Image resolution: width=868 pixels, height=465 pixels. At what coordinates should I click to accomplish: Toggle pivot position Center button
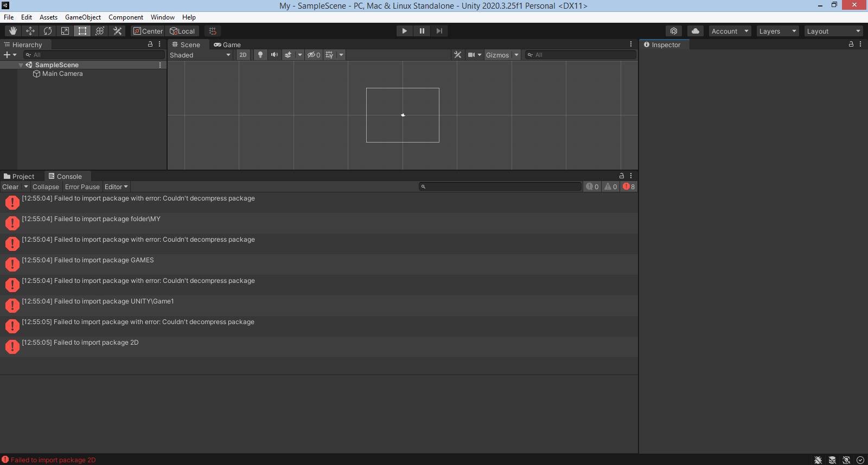[148, 31]
